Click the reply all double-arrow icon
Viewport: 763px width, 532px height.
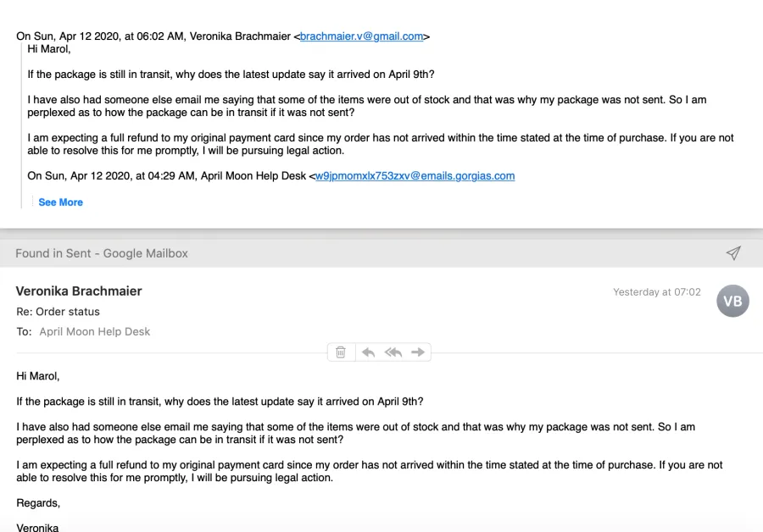point(393,352)
